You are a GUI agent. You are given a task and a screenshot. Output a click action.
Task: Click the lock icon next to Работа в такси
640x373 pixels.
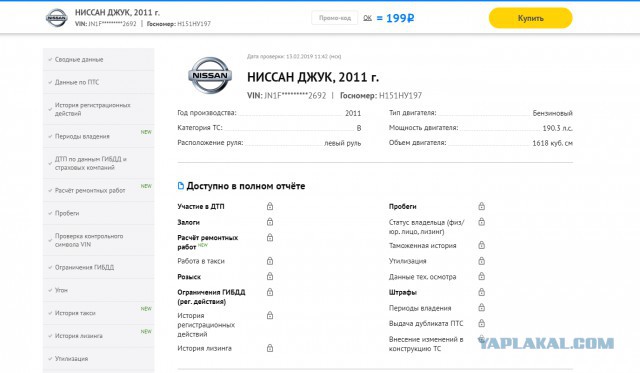point(270,261)
